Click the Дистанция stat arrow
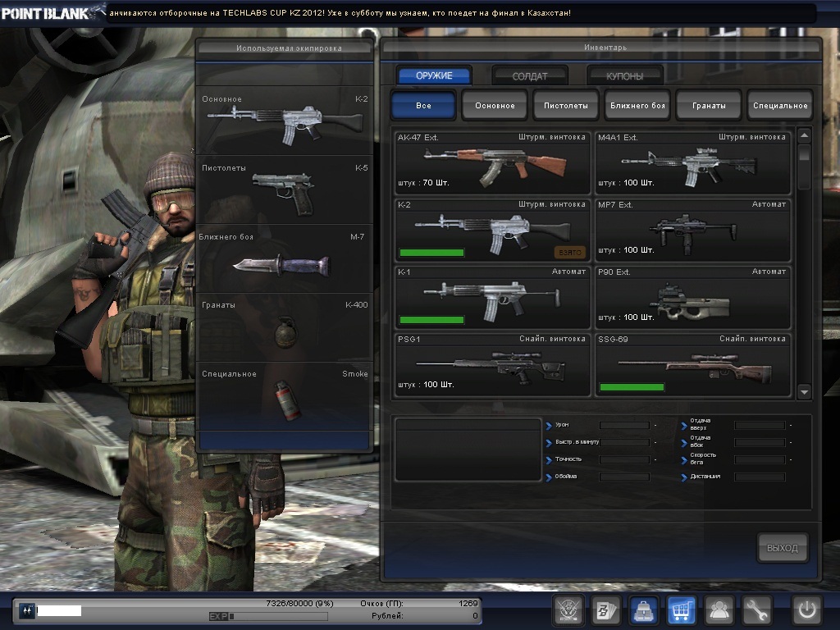 pyautogui.click(x=684, y=477)
